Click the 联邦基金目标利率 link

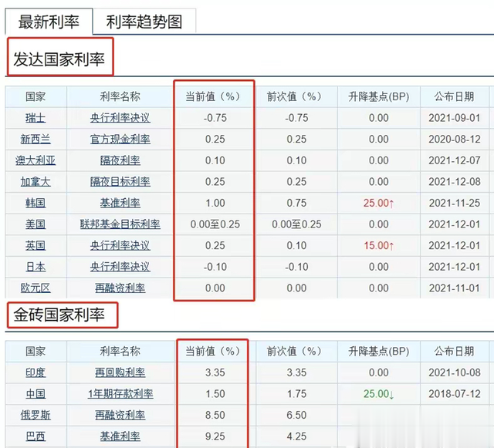120,224
